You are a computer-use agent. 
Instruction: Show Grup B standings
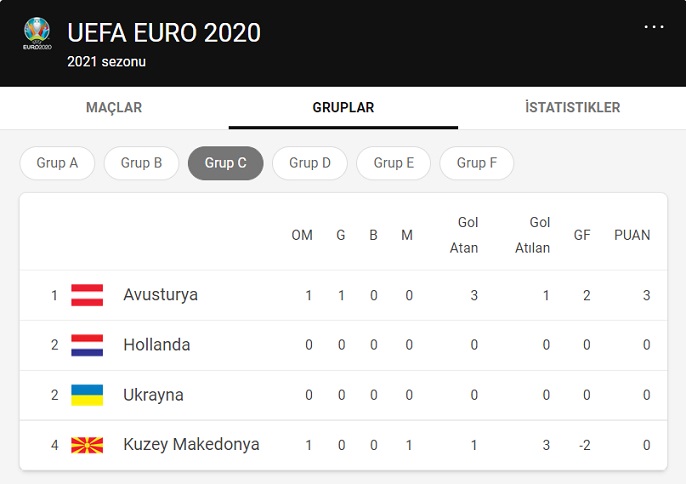click(x=141, y=163)
